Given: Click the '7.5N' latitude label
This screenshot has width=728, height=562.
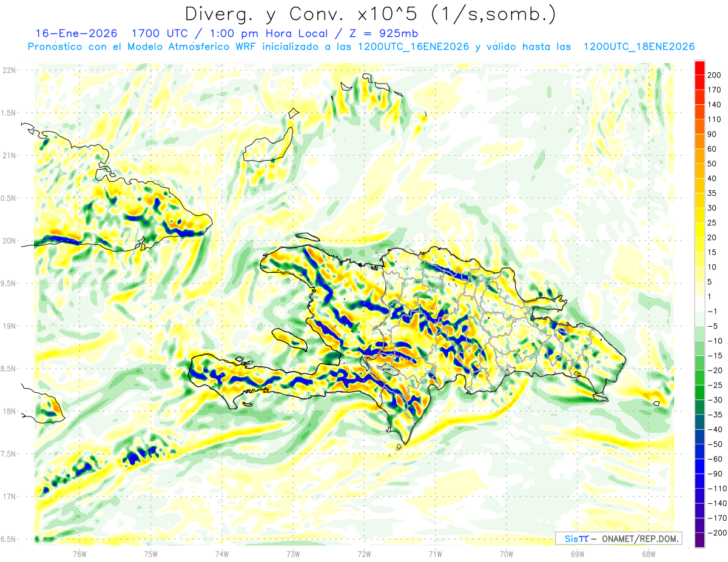Looking at the screenshot, I should (x=9, y=453).
